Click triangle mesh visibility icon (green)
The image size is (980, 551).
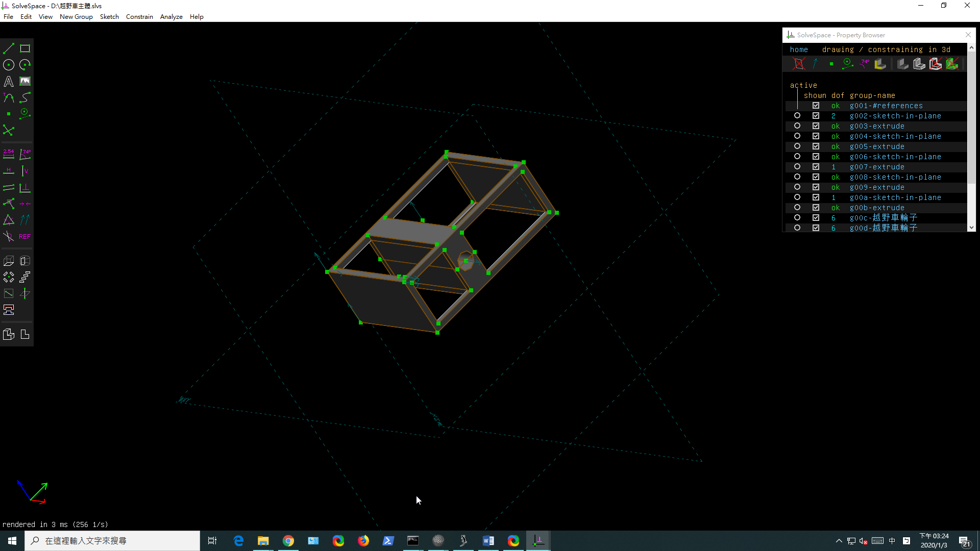(952, 64)
